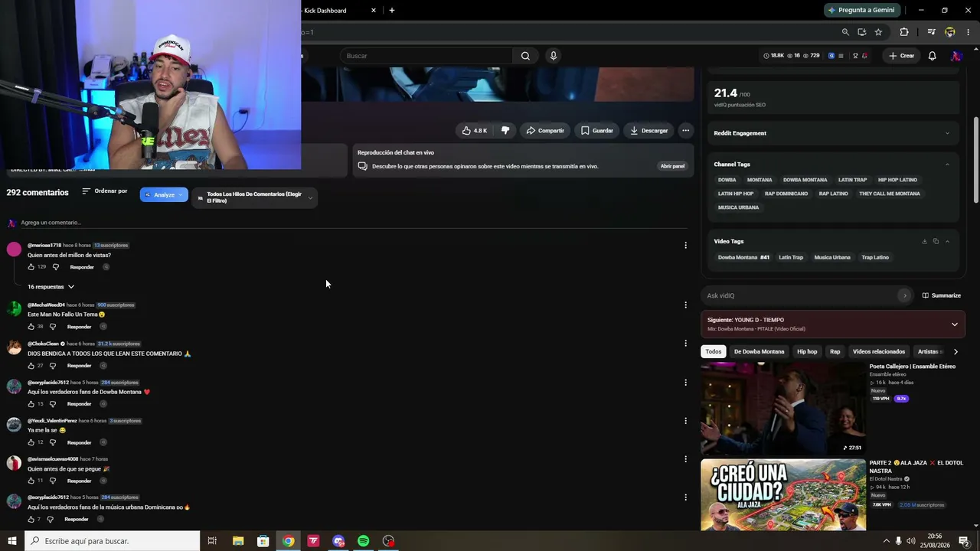Save video with the Guardar button
The image size is (980, 551).
pyautogui.click(x=596, y=131)
